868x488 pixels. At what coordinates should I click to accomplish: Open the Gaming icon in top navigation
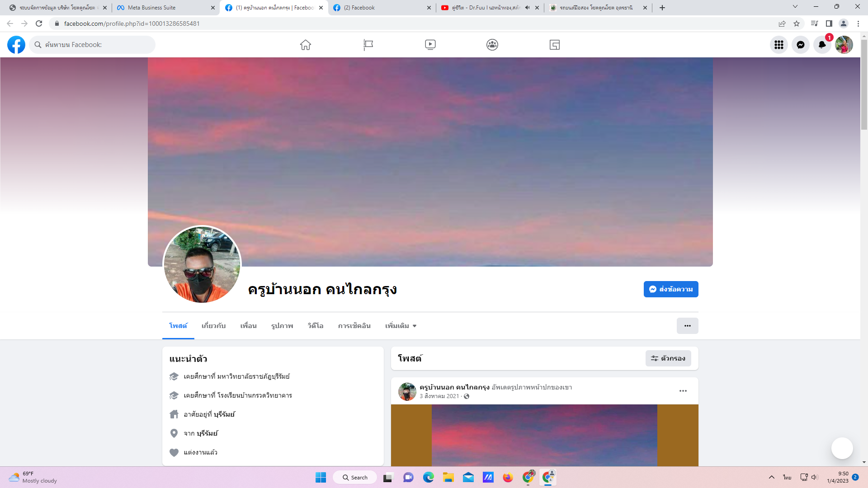tap(555, 45)
